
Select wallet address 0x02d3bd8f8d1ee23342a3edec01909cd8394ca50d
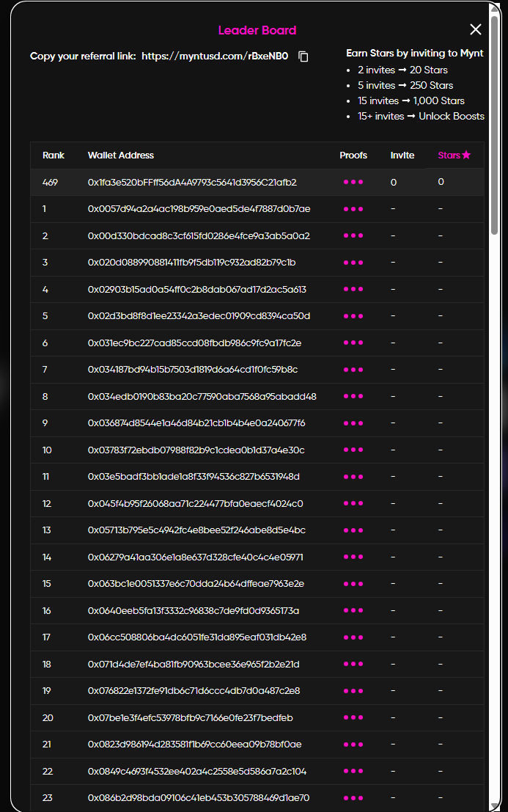pyautogui.click(x=199, y=316)
